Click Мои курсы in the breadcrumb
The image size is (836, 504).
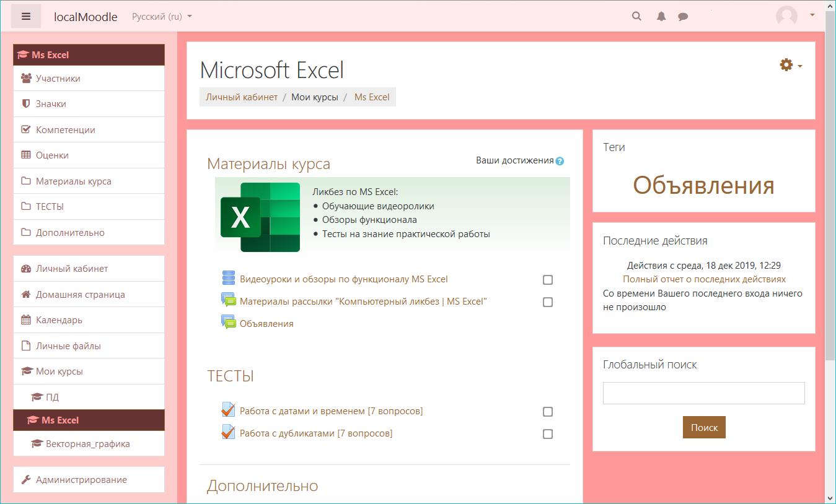coord(315,97)
